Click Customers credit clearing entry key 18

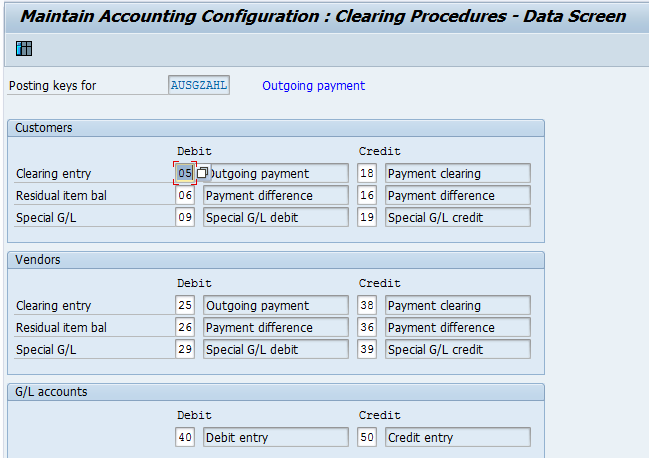pyautogui.click(x=366, y=174)
